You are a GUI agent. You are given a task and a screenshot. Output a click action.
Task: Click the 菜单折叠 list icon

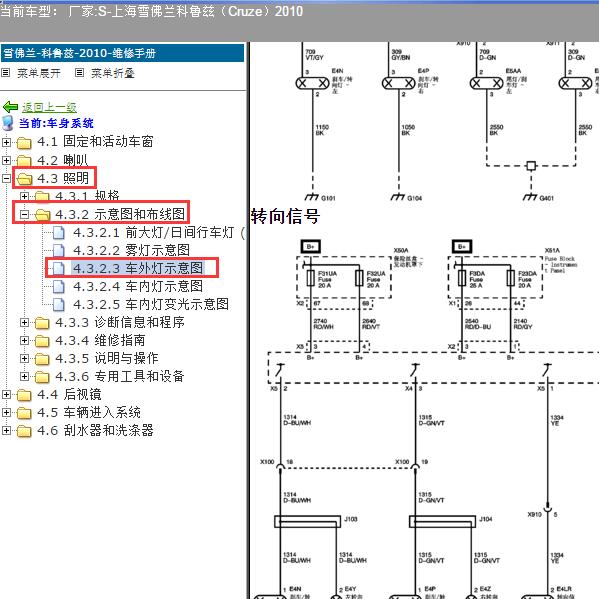pos(79,72)
